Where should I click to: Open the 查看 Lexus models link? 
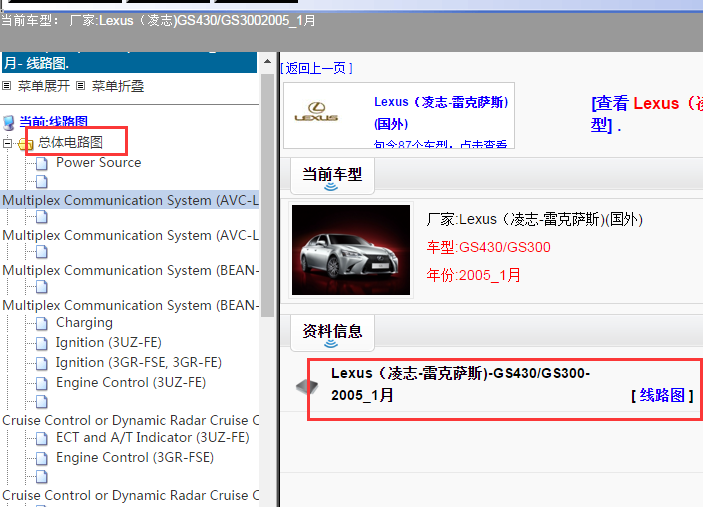click(647, 114)
